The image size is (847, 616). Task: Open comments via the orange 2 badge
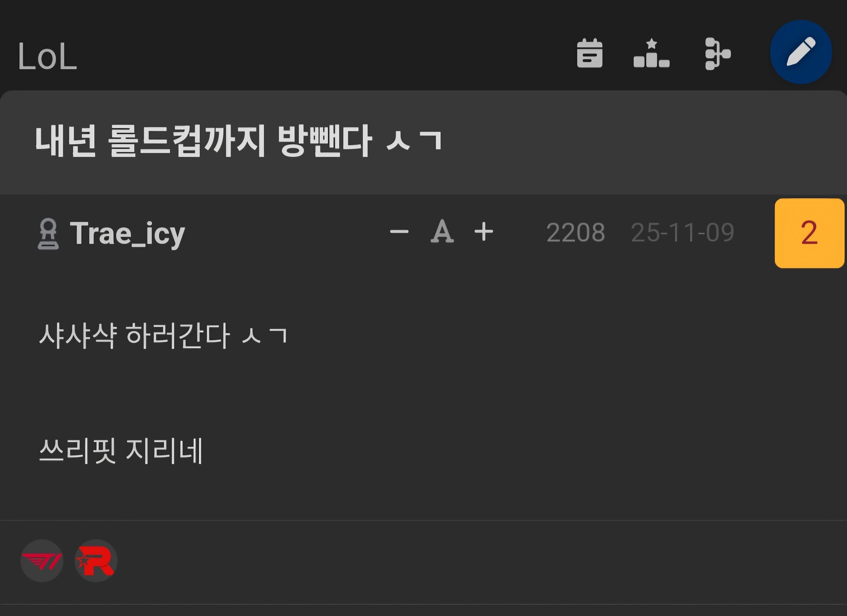[x=810, y=233]
